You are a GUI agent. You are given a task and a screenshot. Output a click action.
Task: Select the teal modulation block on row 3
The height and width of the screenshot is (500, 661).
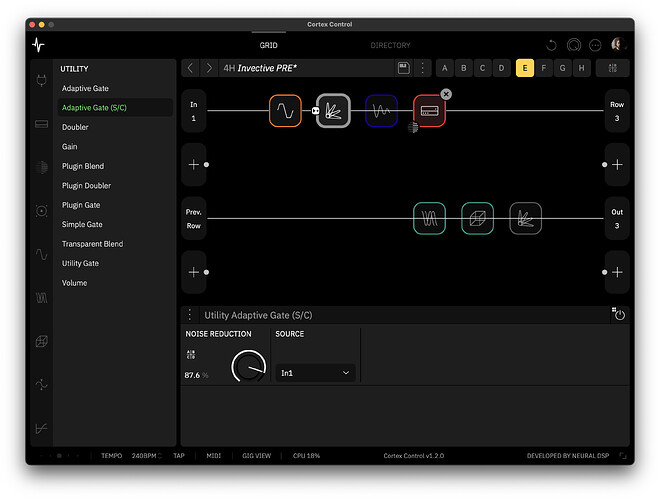(x=429, y=218)
